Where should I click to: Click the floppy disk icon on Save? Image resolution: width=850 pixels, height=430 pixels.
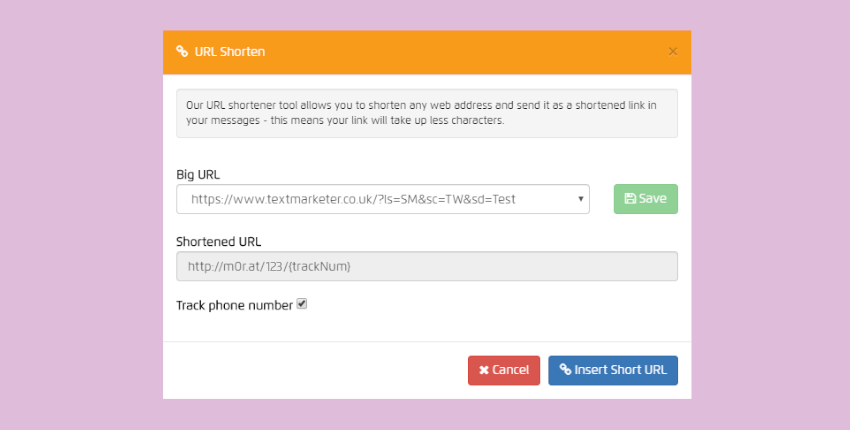point(629,199)
